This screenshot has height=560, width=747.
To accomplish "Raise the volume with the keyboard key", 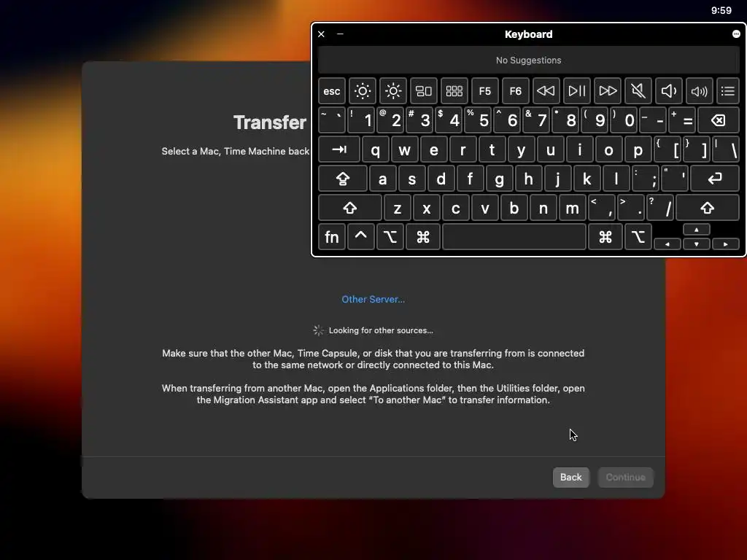I will tap(700, 91).
